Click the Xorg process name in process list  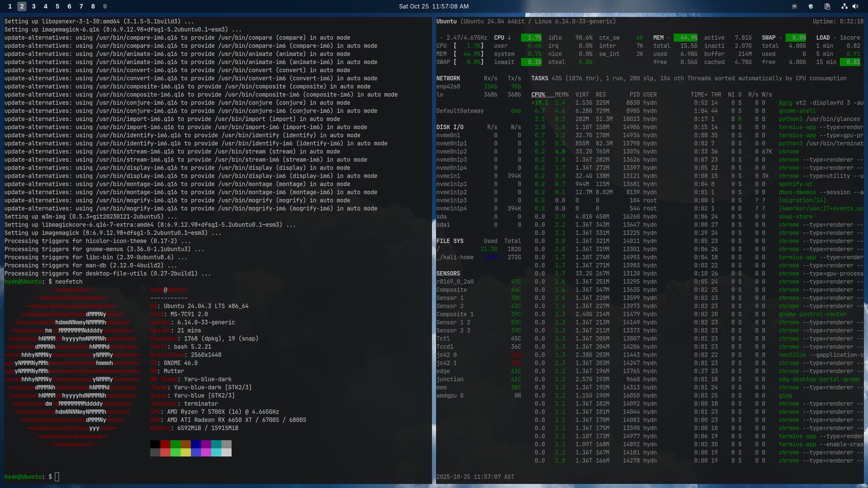point(785,103)
